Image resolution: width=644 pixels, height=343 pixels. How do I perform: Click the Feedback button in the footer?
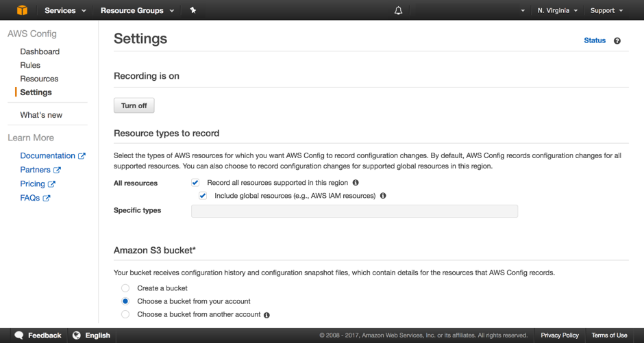[x=38, y=335]
